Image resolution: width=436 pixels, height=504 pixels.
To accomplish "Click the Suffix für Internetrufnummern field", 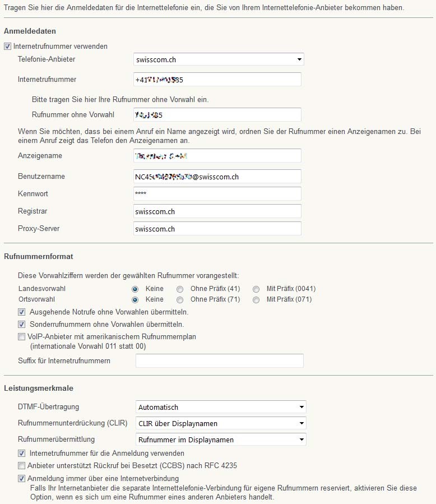I will point(219,360).
